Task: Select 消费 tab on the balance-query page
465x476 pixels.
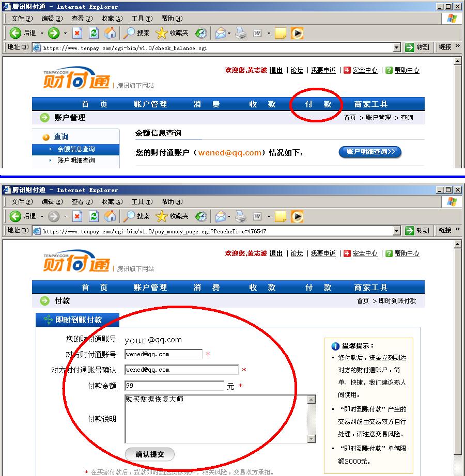Action: tap(207, 104)
